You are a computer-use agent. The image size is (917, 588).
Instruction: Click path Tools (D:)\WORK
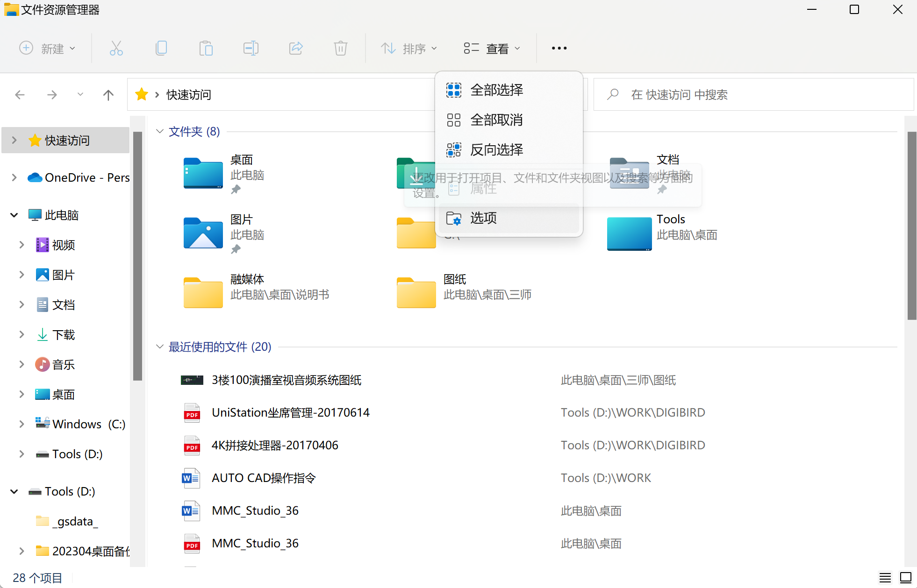pyautogui.click(x=606, y=478)
